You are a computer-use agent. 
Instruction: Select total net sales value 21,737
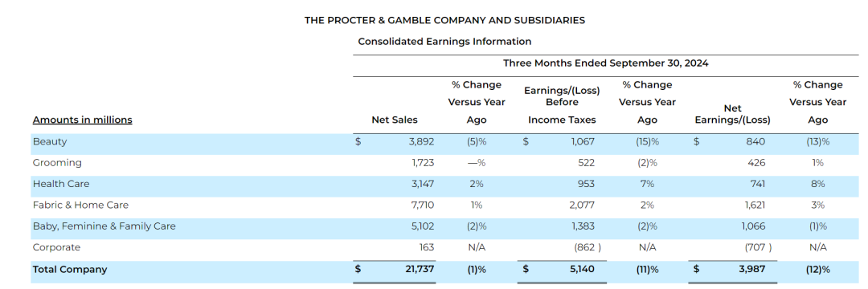[x=418, y=270]
